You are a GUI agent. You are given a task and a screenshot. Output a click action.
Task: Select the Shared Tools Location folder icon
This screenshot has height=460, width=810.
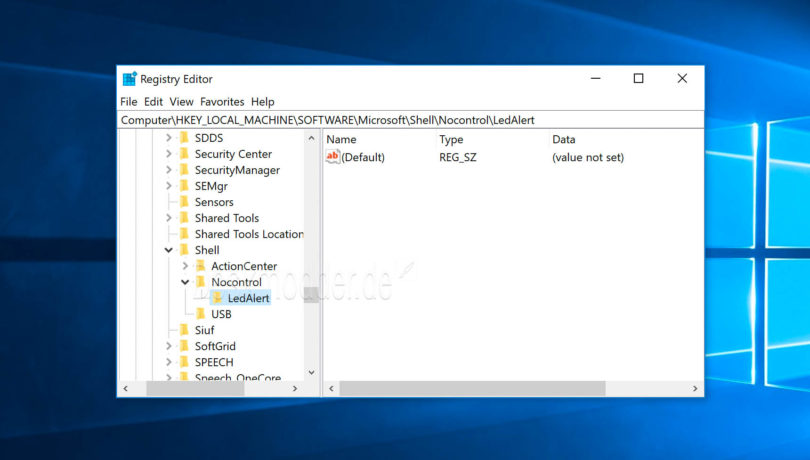(184, 234)
